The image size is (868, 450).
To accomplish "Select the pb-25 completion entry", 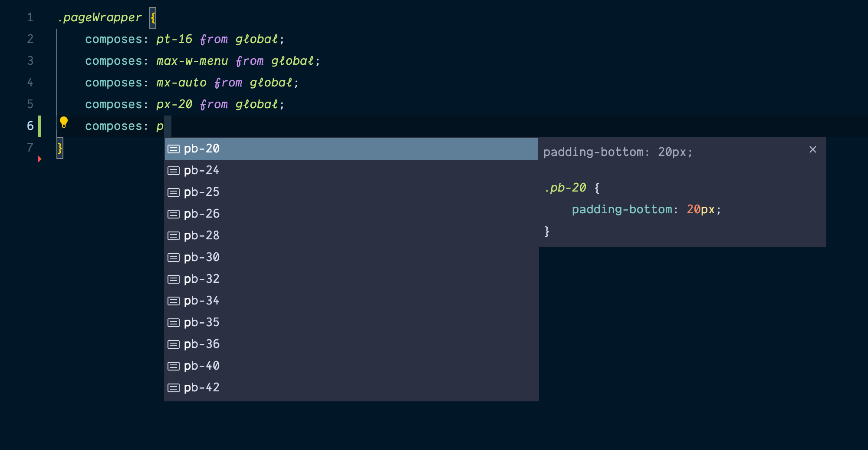I will click(x=201, y=192).
